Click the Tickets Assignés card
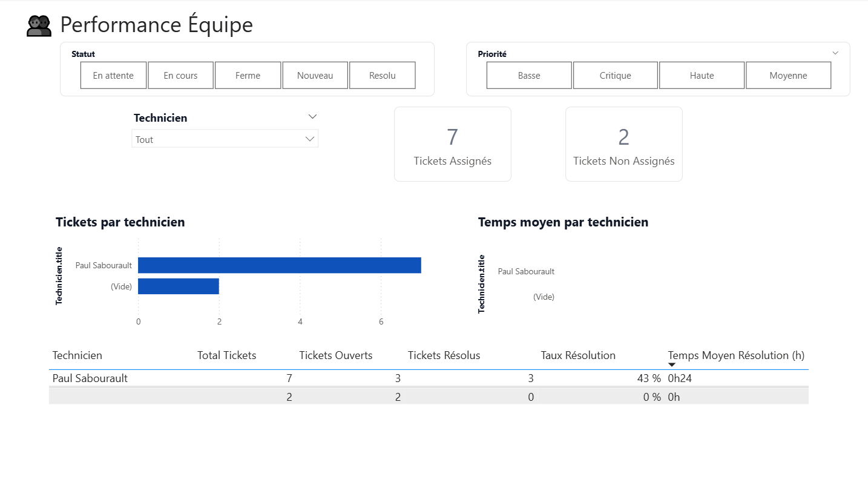868x488 pixels. point(452,144)
